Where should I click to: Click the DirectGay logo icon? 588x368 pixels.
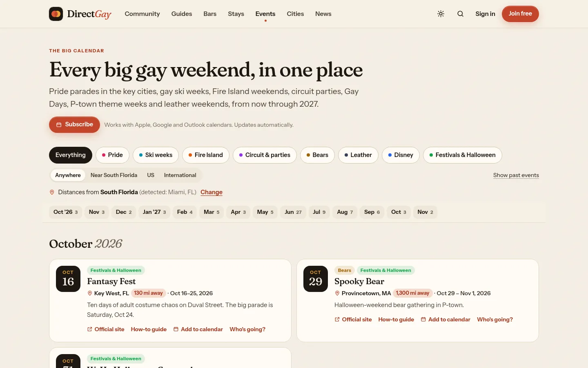pos(56,14)
